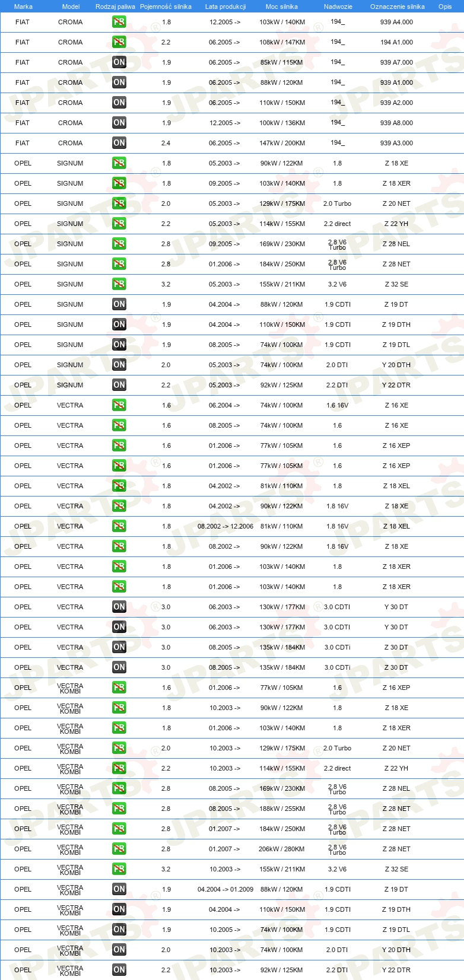Click ON icon in VECTRA KOMBI Y 22 DTR row

click(x=119, y=970)
